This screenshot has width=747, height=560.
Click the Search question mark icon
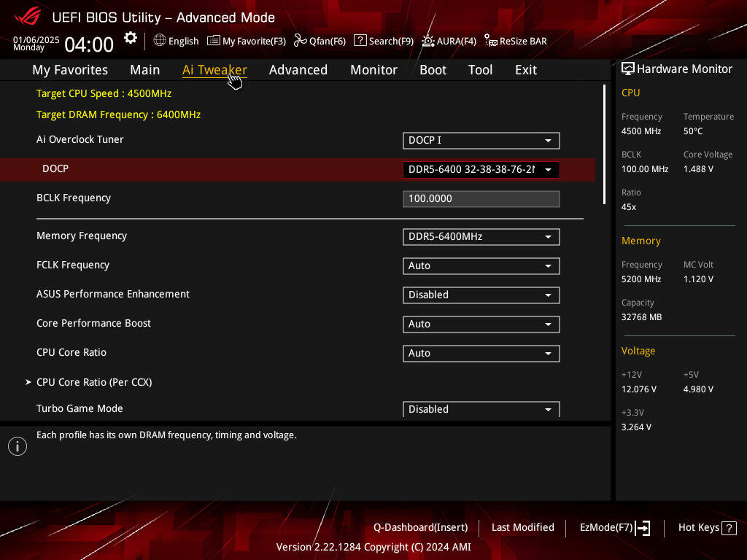pyautogui.click(x=360, y=41)
